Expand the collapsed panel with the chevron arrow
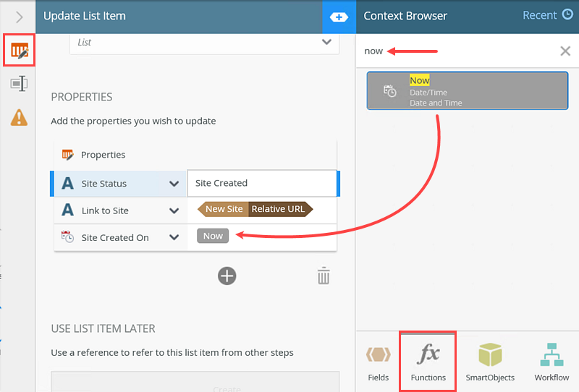This screenshot has width=579, height=392. tap(20, 17)
